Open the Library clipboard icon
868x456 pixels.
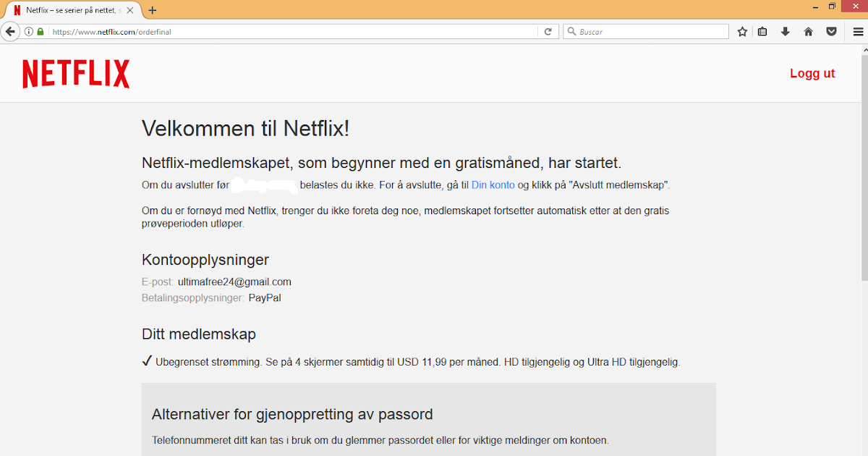[x=762, y=31]
